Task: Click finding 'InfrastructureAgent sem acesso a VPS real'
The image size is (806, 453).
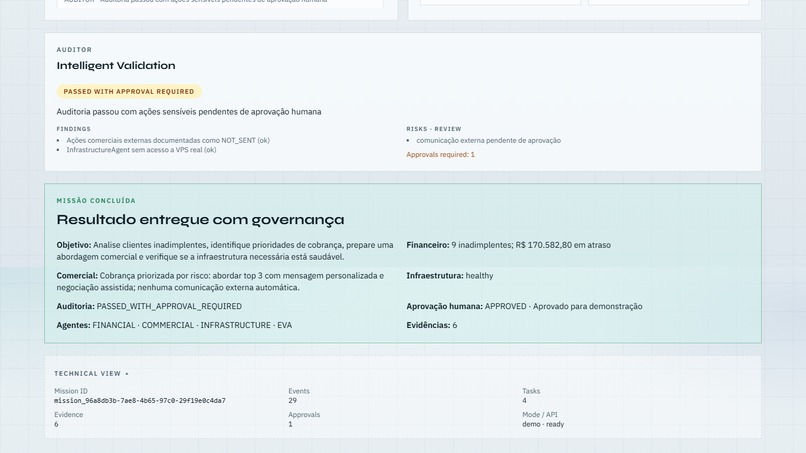Action: [x=141, y=150]
